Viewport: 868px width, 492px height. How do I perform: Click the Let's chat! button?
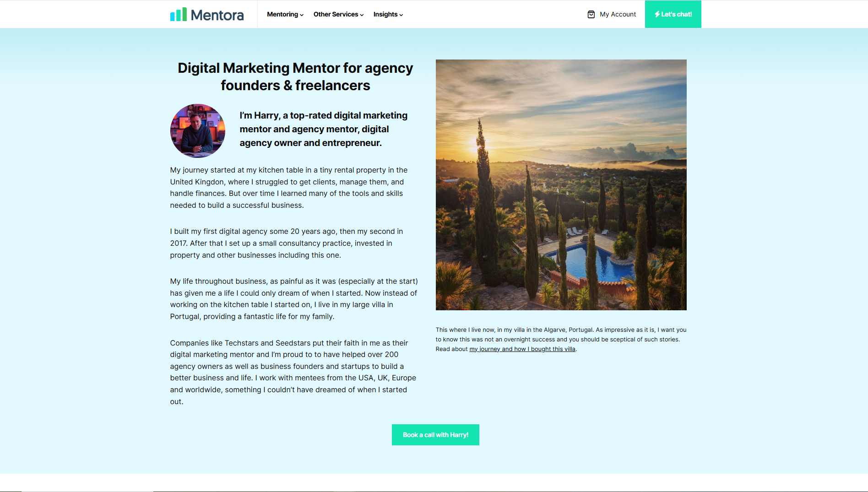[x=673, y=14]
